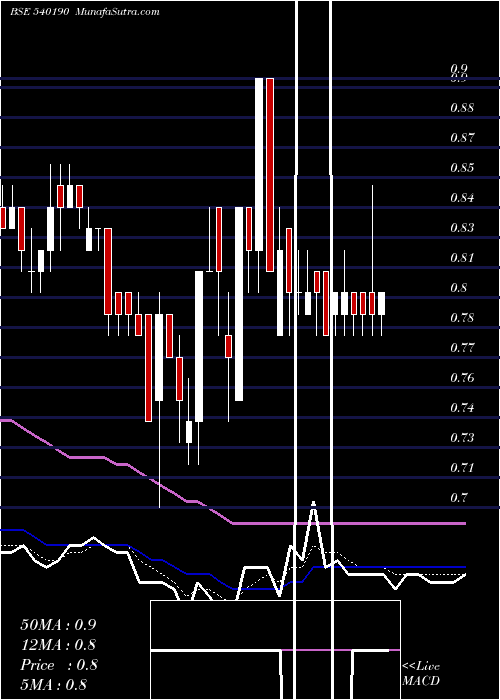Viewport: 500px width, 700px height.
Task: Click the peak of the white indicator spike
Action: point(313,504)
